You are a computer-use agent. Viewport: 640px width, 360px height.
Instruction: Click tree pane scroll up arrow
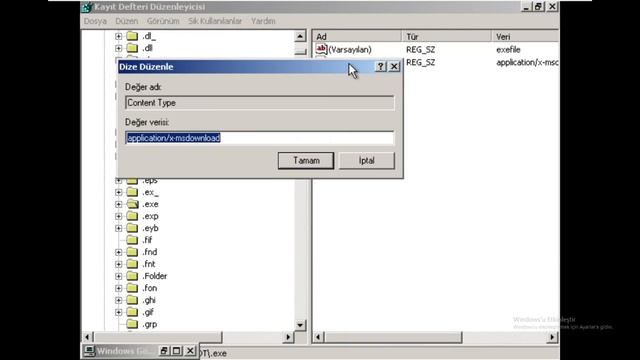pyautogui.click(x=300, y=36)
